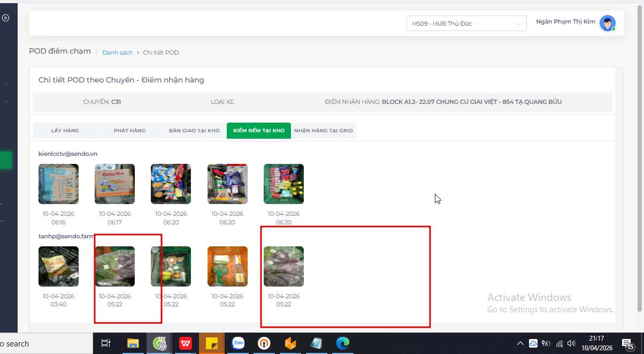644x354 pixels.
Task: Open HS09 - HUB Thủ Đức dropdown
Action: (x=466, y=24)
